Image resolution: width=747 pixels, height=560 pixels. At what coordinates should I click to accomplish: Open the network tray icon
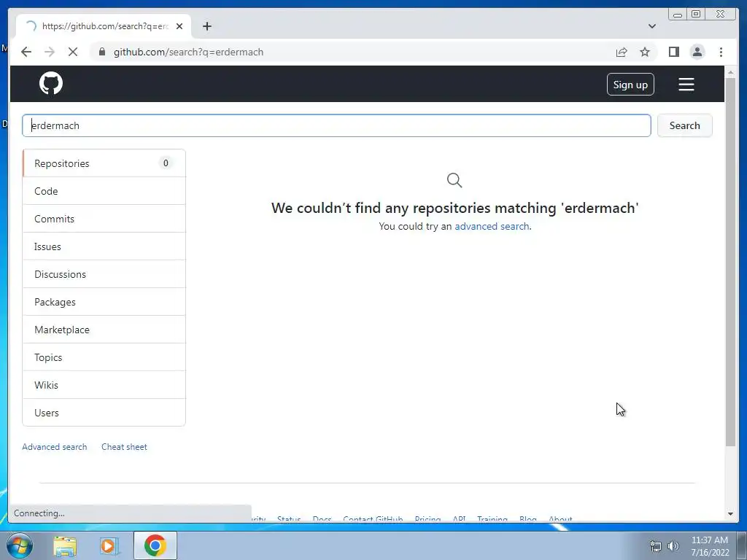(x=656, y=546)
